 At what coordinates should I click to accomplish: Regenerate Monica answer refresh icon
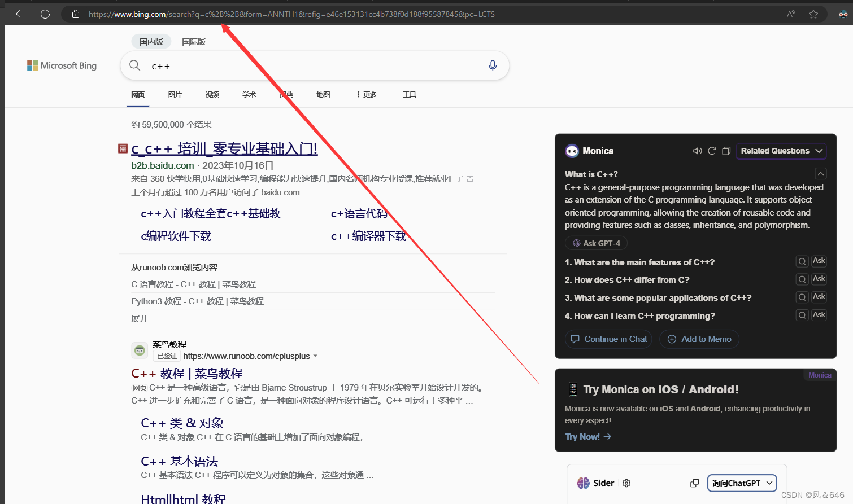(712, 151)
